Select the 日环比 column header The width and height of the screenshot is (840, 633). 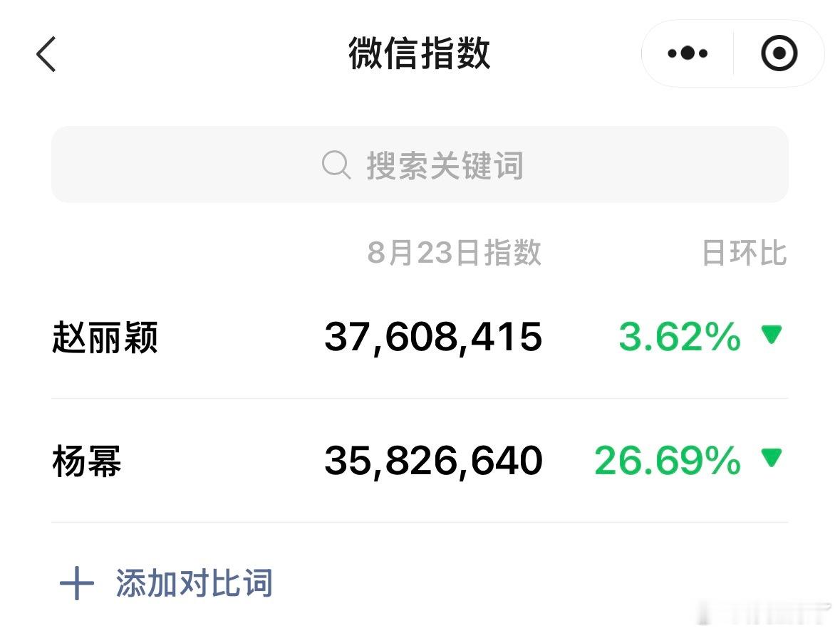[x=745, y=253]
